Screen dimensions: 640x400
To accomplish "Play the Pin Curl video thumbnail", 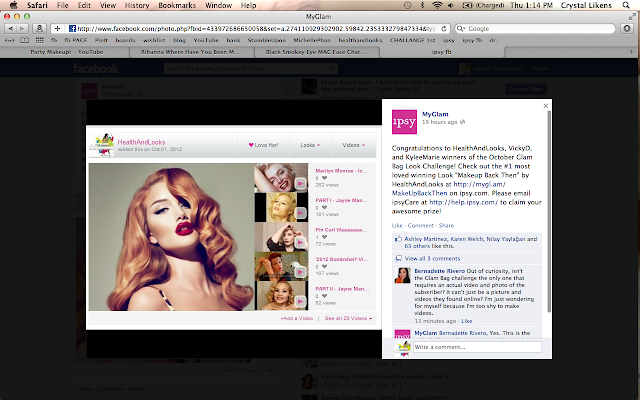I will tap(281, 237).
